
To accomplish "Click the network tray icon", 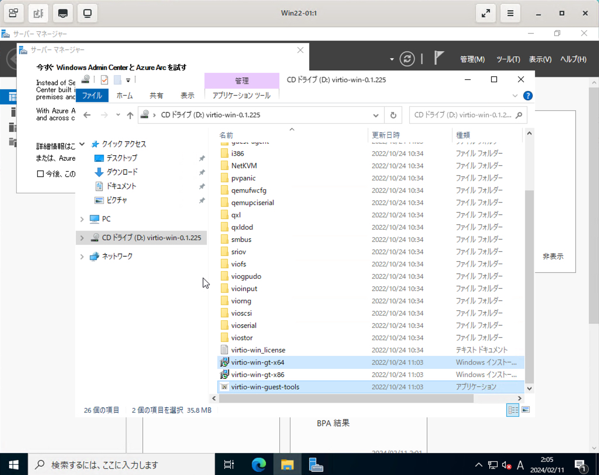I will (493, 465).
